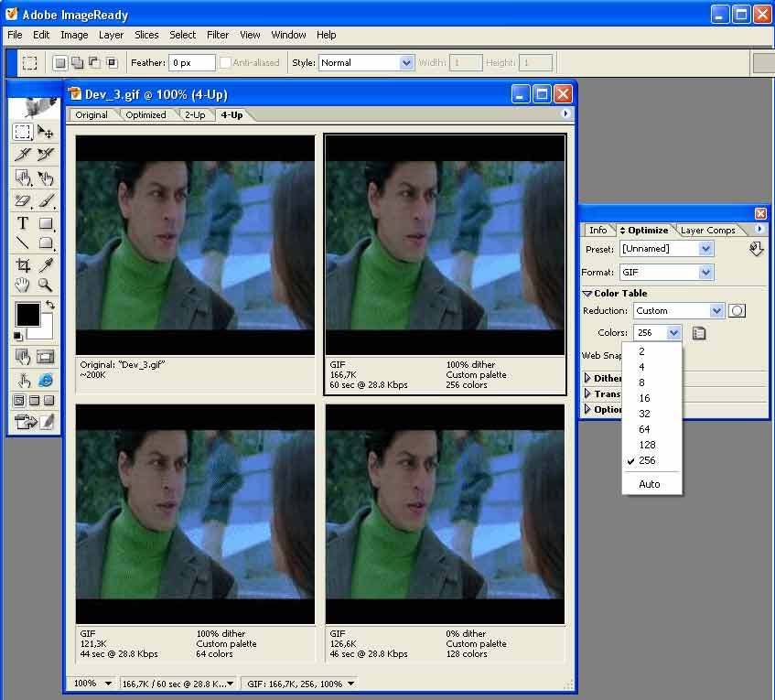The height and width of the screenshot is (700, 775).
Task: Click the black foreground color swatch
Action: coord(27,315)
